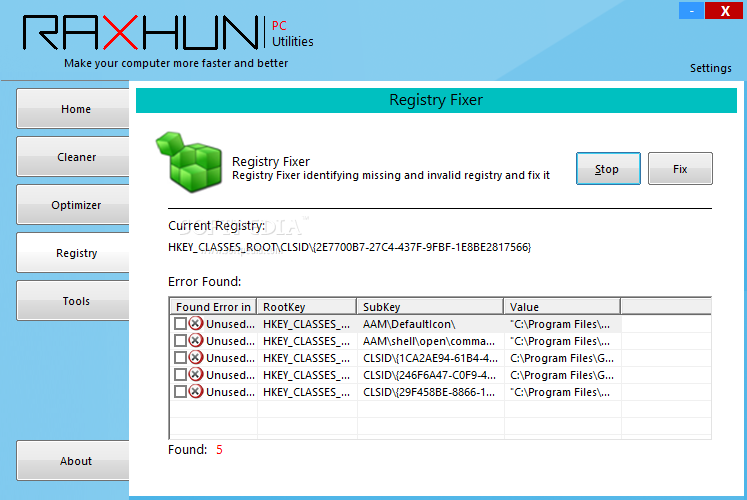Select checkbox for CLSID\{29F458BE-8866 entry
The height and width of the screenshot is (500, 747).
point(180,392)
